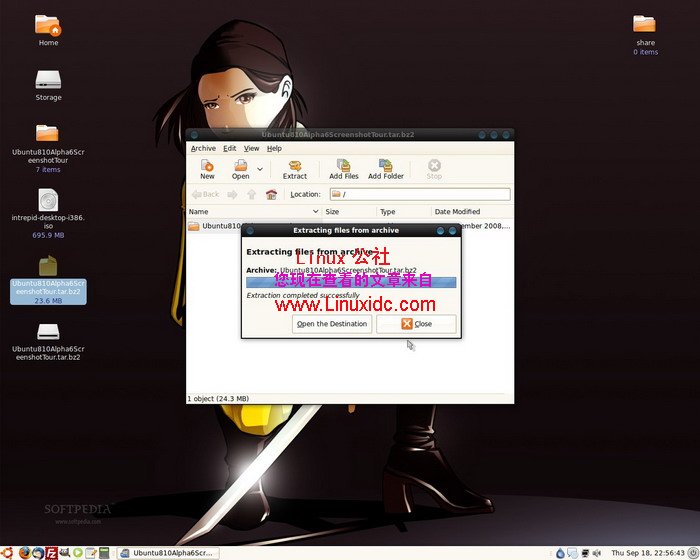The height and width of the screenshot is (560, 700).
Task: Open the Edit menu
Action: (x=229, y=148)
